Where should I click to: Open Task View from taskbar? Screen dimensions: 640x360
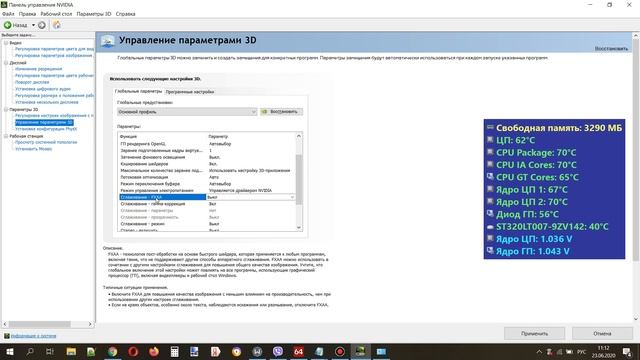[50, 351]
